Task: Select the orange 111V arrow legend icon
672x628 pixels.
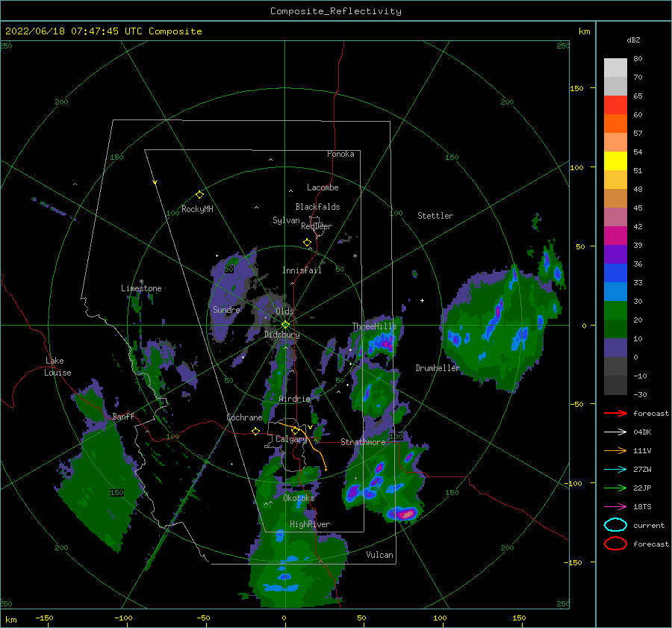Action: [615, 450]
